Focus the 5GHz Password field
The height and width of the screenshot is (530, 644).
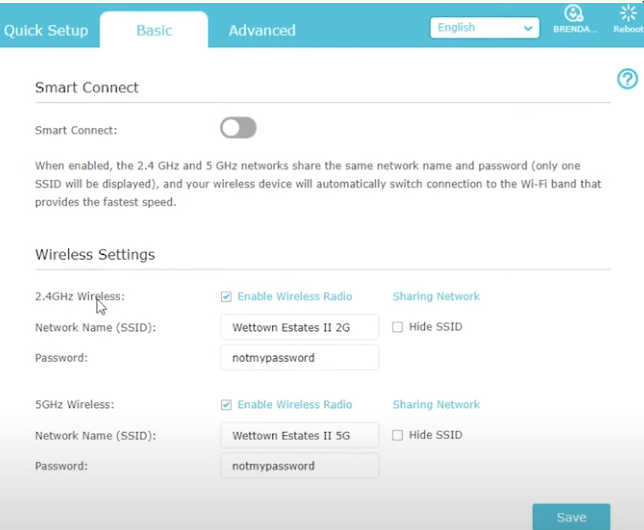(299, 466)
